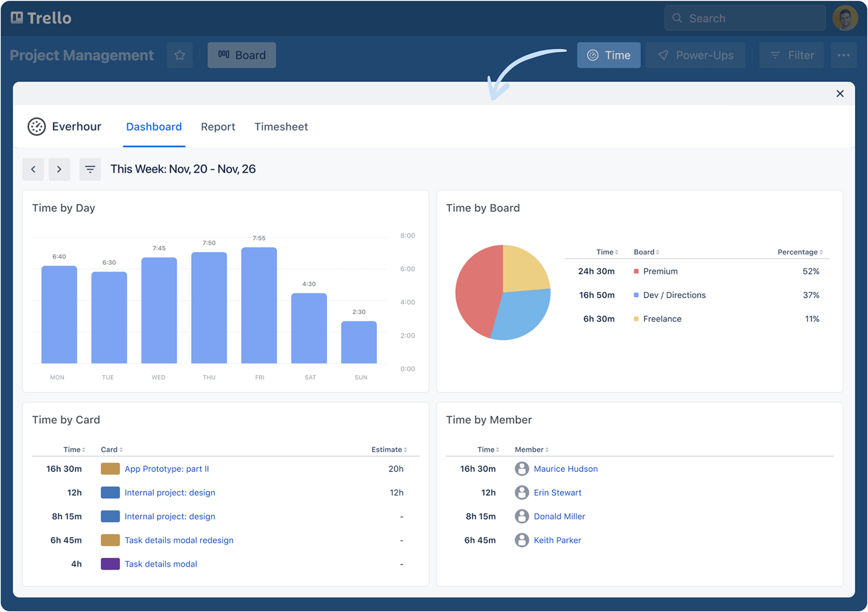Open the Timesheet tab
The height and width of the screenshot is (612, 868).
[x=281, y=126]
